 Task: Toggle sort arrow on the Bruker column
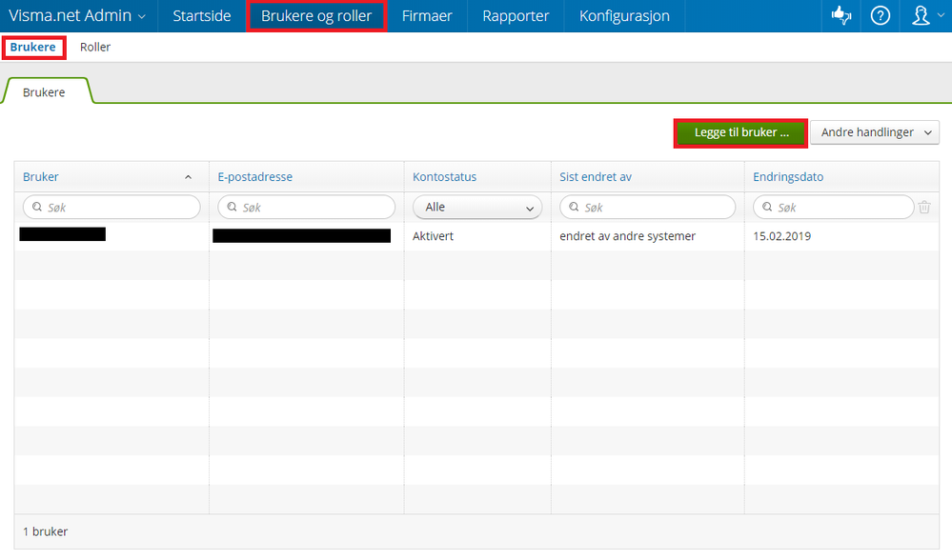click(x=189, y=177)
